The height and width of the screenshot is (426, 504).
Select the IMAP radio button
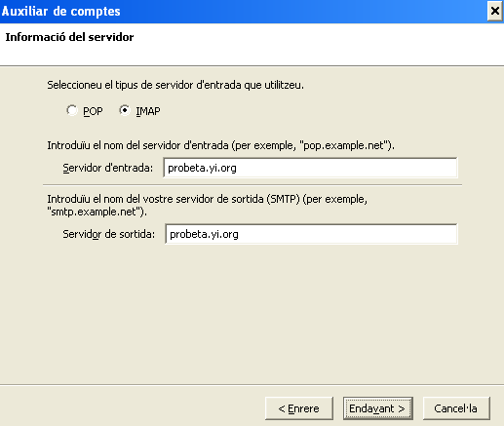pos(125,110)
